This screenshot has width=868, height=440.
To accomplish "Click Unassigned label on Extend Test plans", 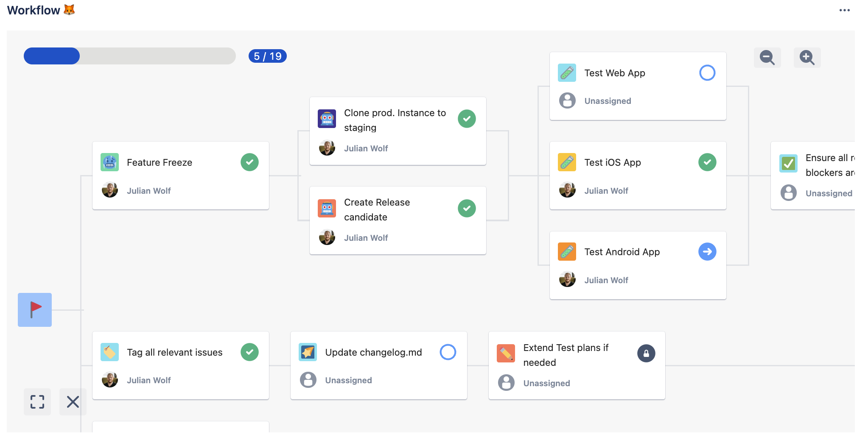I will pyautogui.click(x=546, y=383).
